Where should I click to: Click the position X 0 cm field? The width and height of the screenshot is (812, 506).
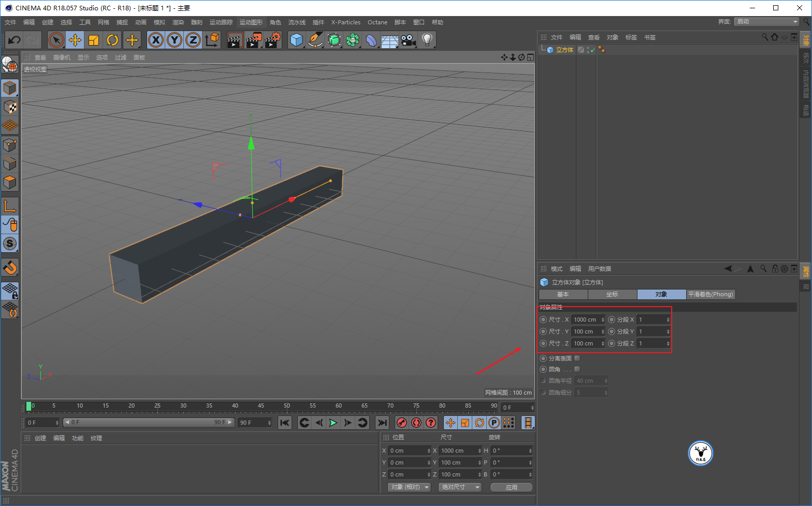pos(409,451)
